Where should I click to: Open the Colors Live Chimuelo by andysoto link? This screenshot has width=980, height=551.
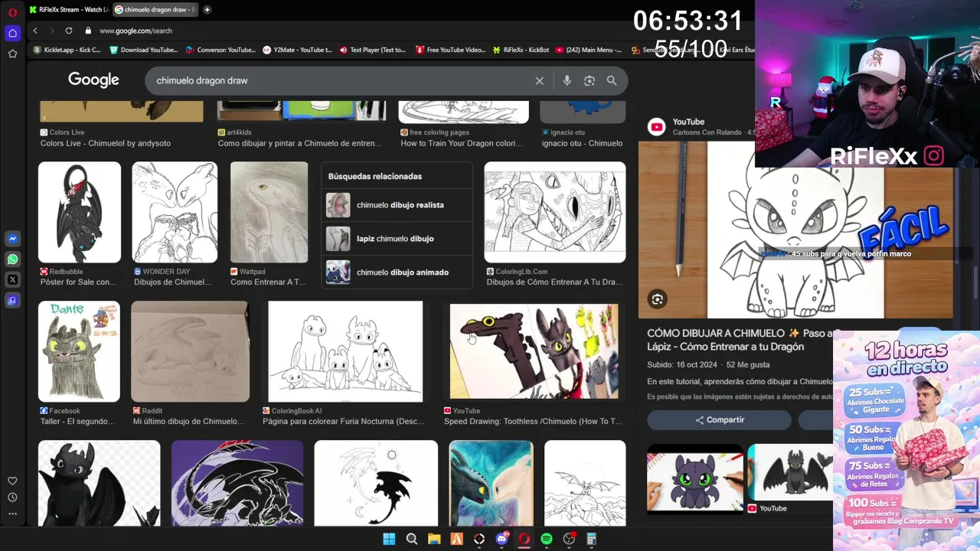coord(106,143)
